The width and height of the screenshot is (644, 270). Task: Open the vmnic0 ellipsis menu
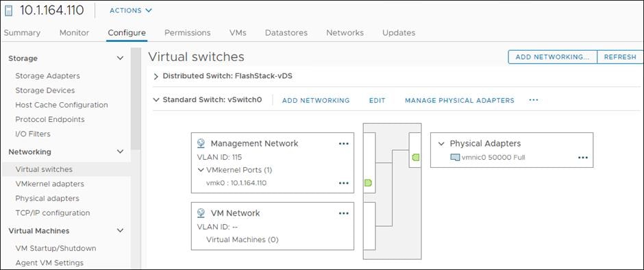click(x=583, y=158)
